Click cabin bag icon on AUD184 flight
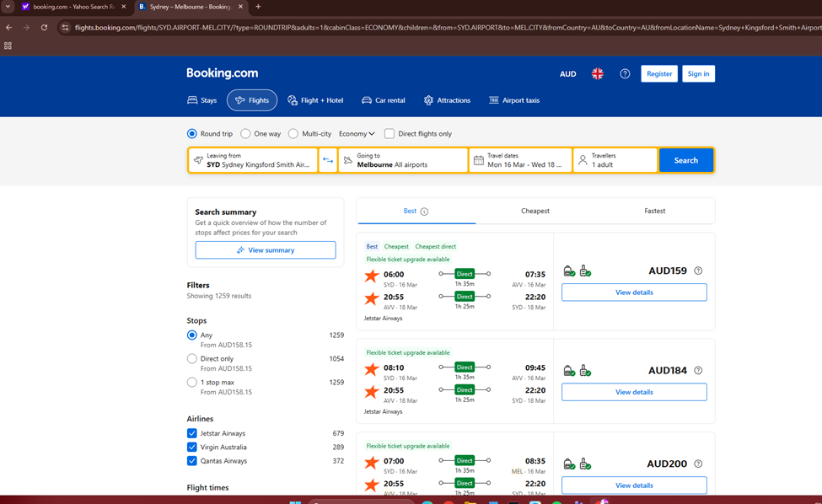 [569, 370]
